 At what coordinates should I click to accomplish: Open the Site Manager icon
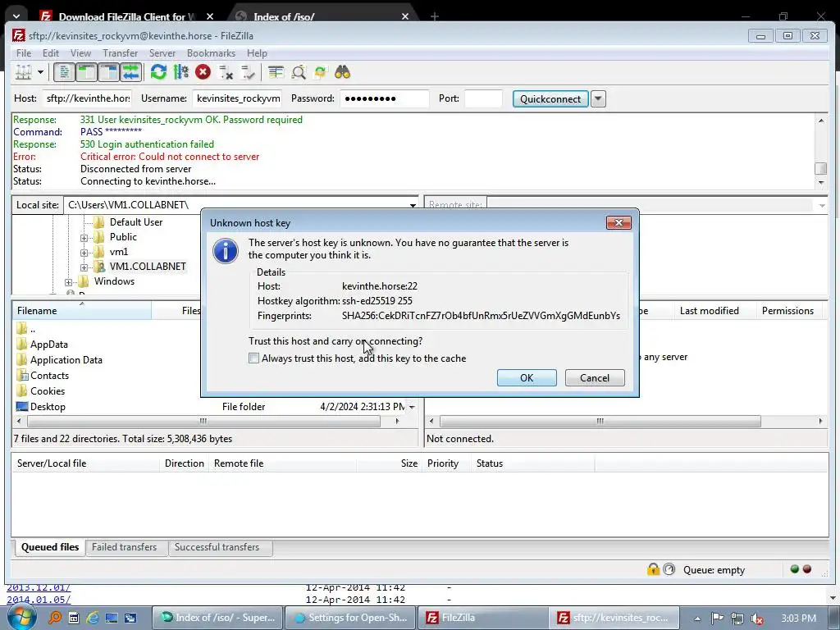pyautogui.click(x=24, y=72)
